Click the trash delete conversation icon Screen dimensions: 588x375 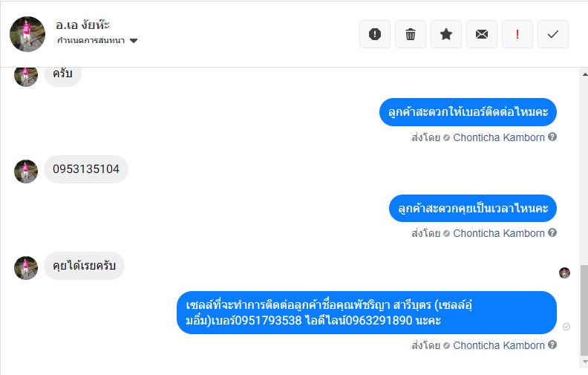tap(411, 34)
